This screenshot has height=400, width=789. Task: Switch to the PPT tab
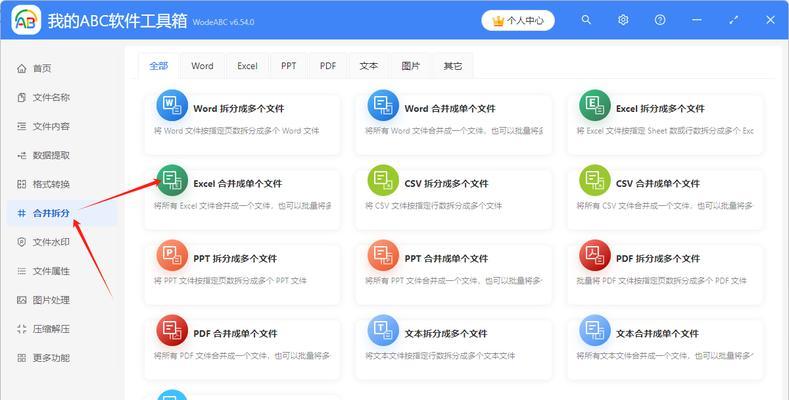pyautogui.click(x=288, y=66)
